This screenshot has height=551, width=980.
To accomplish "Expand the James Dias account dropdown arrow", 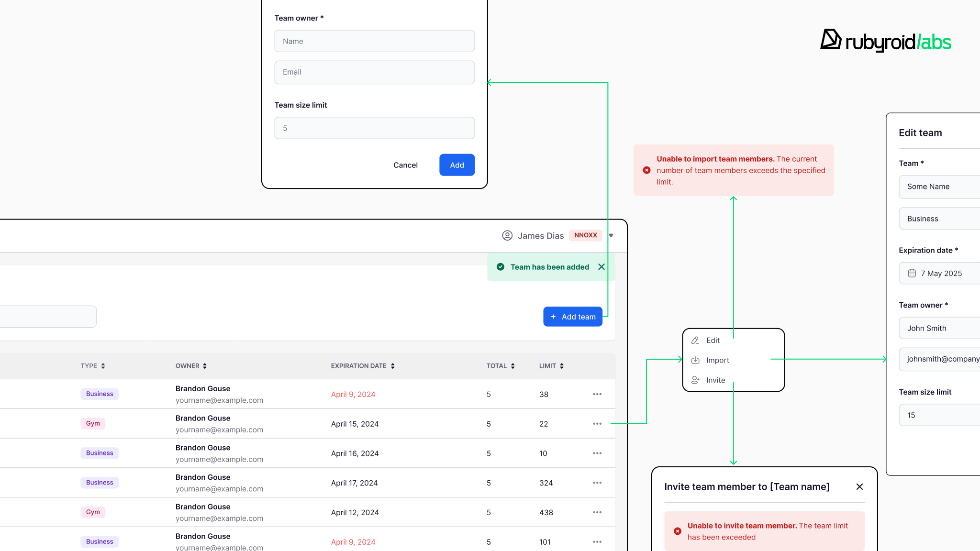I will [x=611, y=235].
